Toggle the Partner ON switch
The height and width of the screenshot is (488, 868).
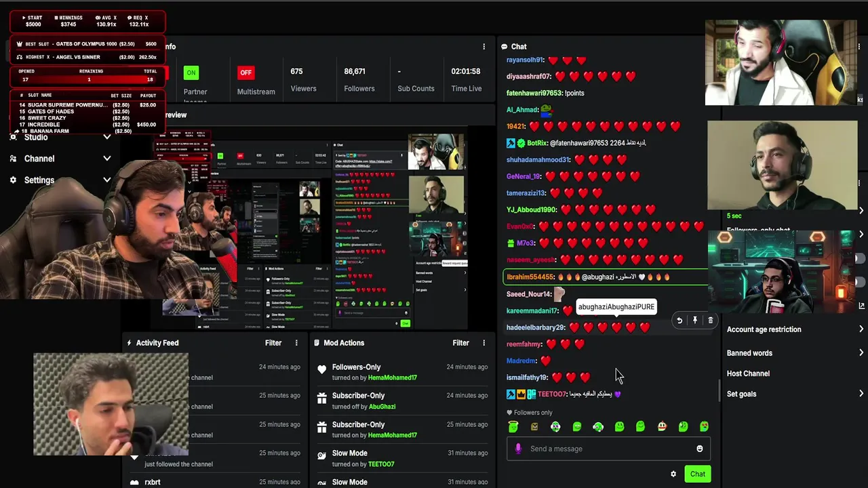[x=191, y=73]
